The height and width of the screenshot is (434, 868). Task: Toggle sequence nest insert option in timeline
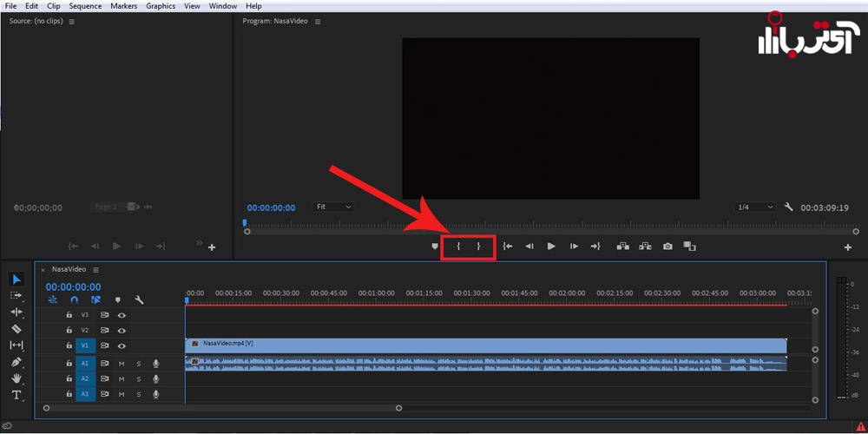(53, 299)
